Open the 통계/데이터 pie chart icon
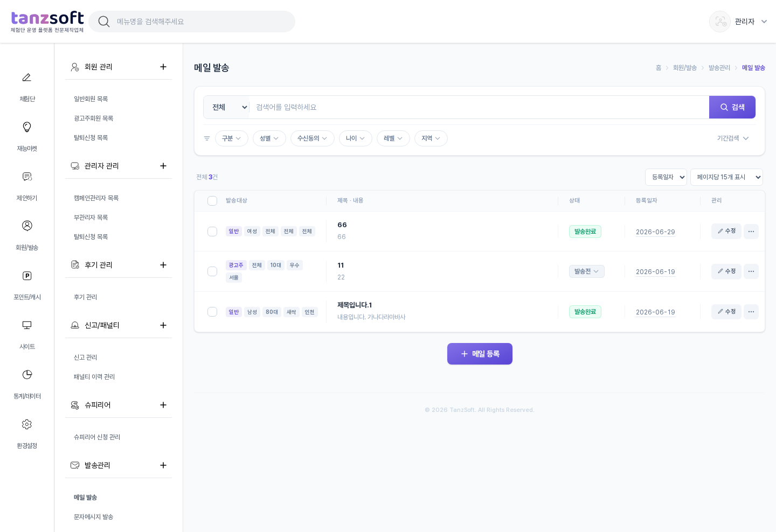Image resolution: width=776 pixels, height=532 pixels. tap(27, 375)
